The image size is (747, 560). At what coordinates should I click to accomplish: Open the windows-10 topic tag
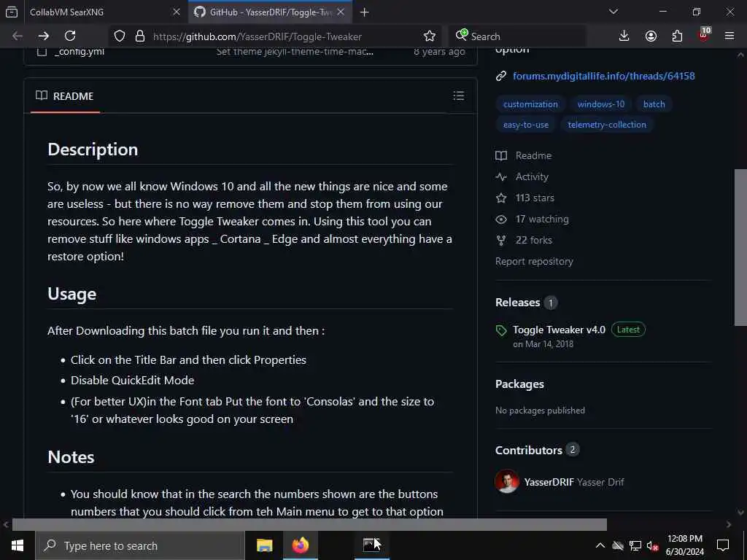[601, 104]
